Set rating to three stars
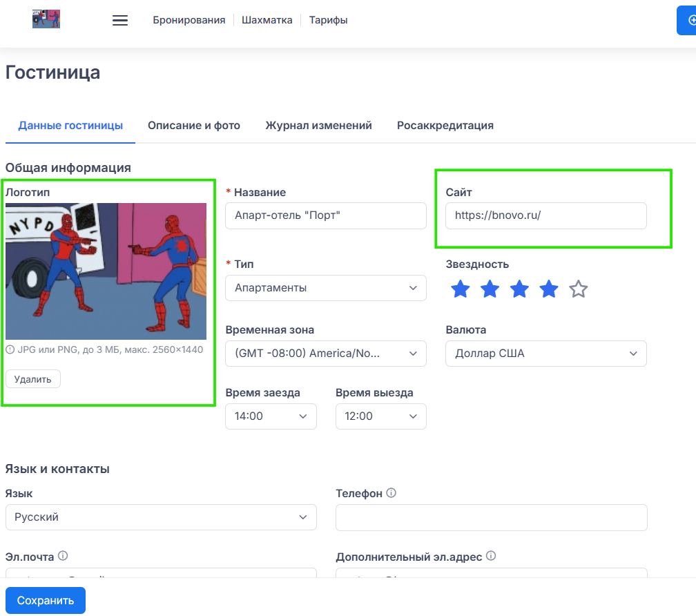The image size is (696, 616). coord(519,289)
